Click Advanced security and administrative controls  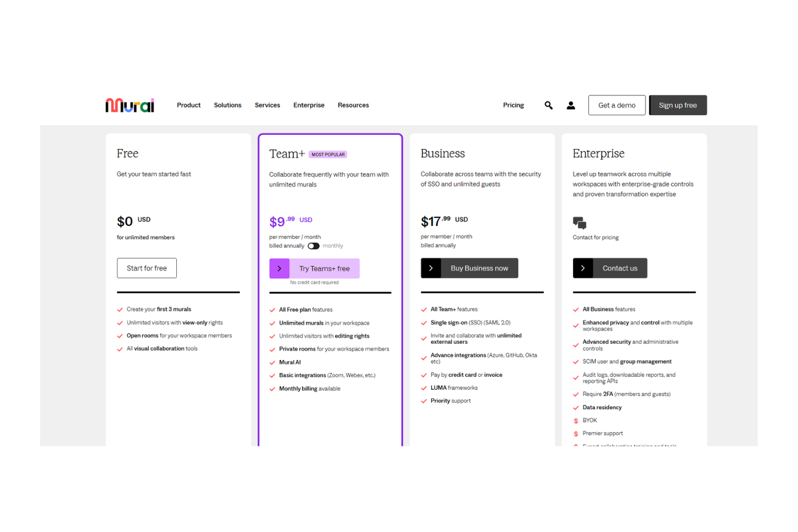pos(630,346)
